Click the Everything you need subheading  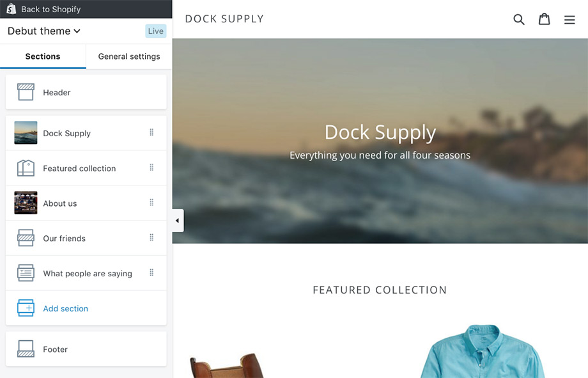pyautogui.click(x=380, y=155)
